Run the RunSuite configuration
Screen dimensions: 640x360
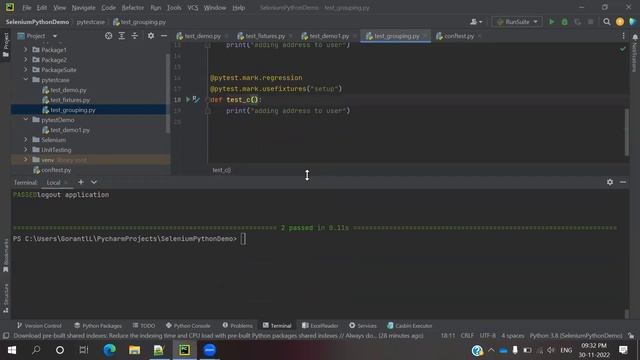tap(551, 22)
